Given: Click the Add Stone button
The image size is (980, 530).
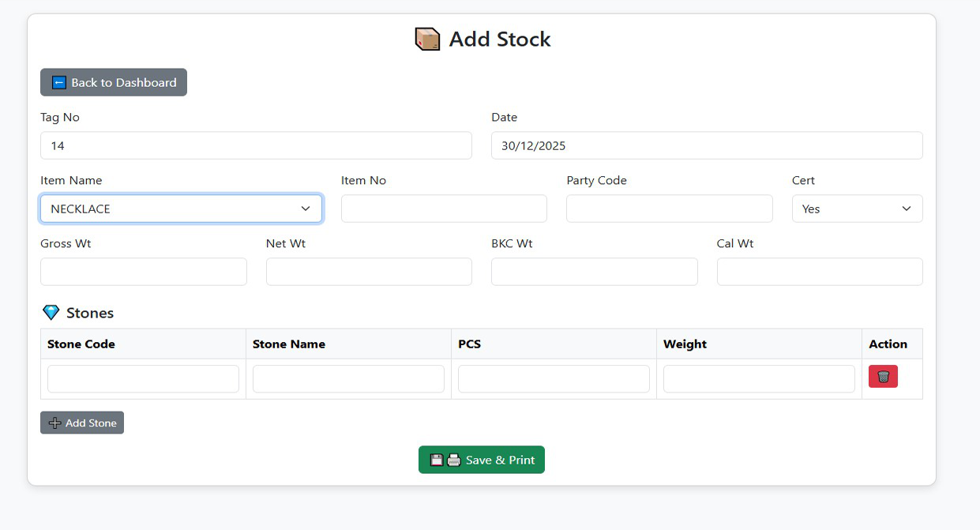Looking at the screenshot, I should tap(82, 423).
